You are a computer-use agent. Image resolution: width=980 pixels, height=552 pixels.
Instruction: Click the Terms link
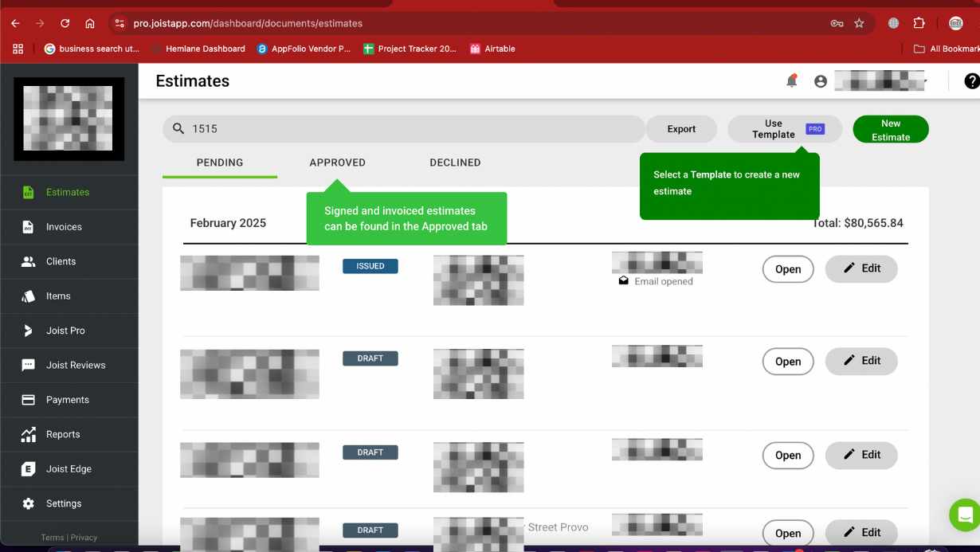point(53,538)
